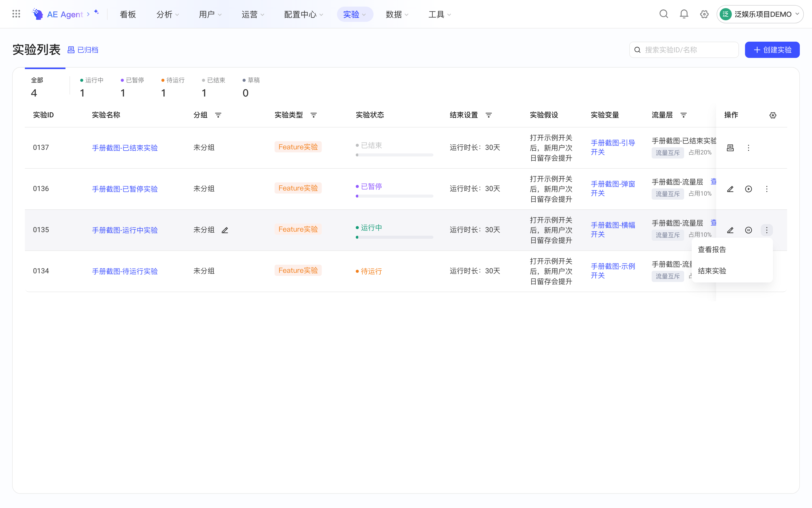Open the 泛娱乐项目DEMO project switcher
The height and width of the screenshot is (508, 812).
click(760, 14)
